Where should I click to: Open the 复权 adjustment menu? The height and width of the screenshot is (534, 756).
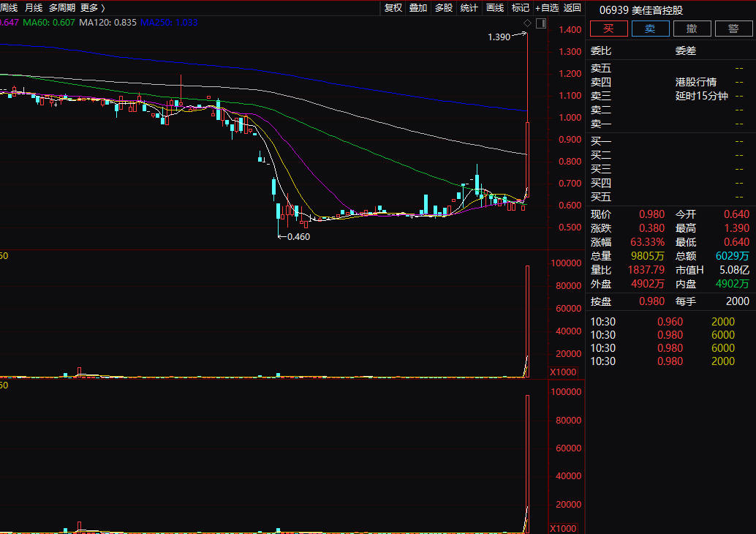(x=393, y=8)
